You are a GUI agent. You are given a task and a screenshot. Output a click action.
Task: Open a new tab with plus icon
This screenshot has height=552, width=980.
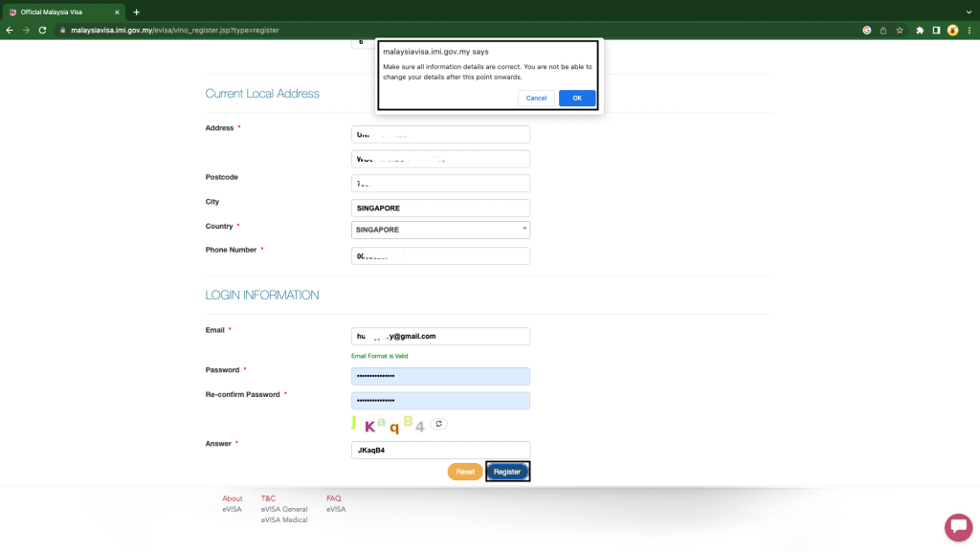pos(136,11)
